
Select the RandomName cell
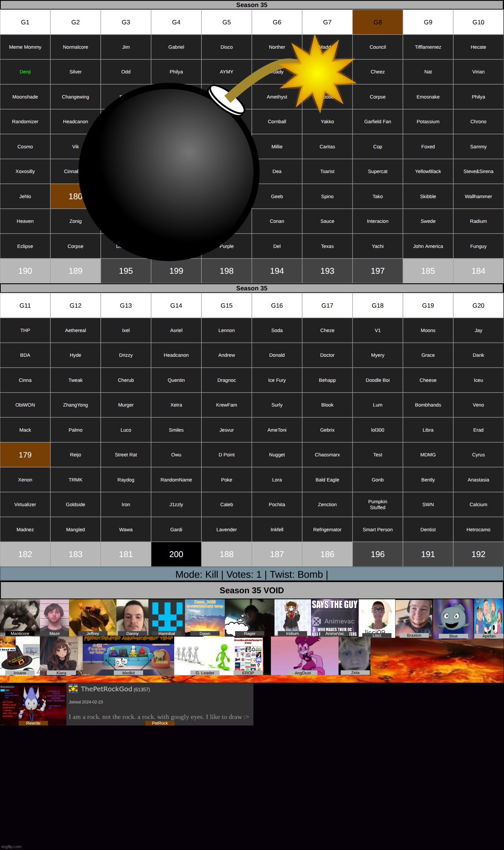point(176,480)
